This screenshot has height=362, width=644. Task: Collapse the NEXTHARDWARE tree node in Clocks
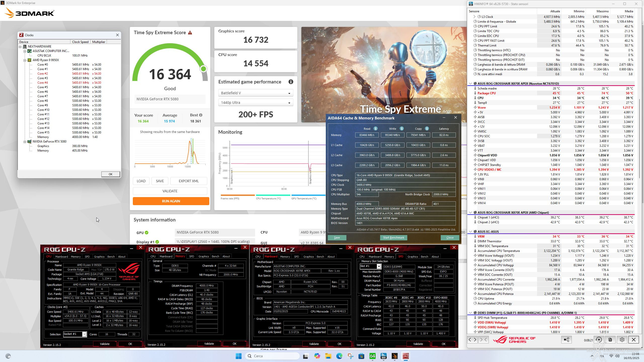(x=20, y=47)
